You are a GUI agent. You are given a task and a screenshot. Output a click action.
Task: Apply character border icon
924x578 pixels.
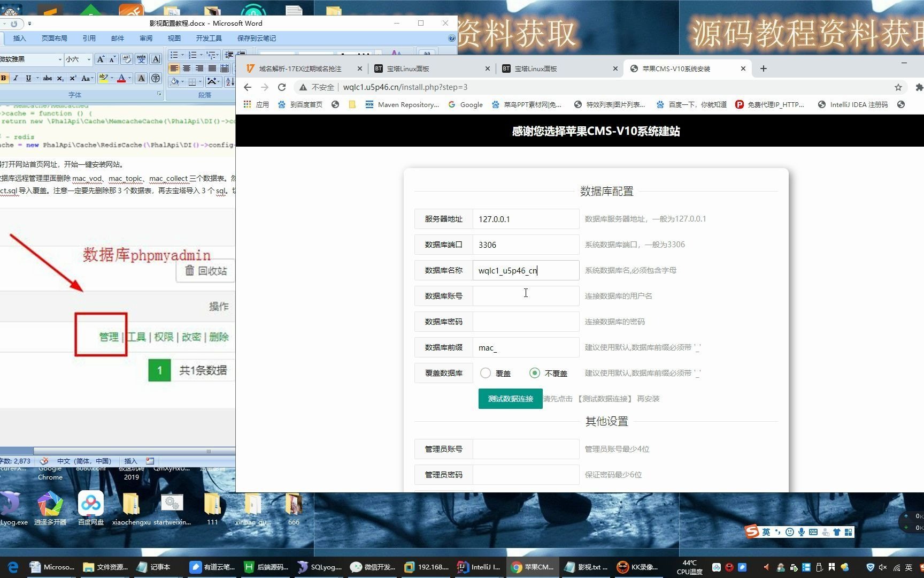tap(156, 59)
